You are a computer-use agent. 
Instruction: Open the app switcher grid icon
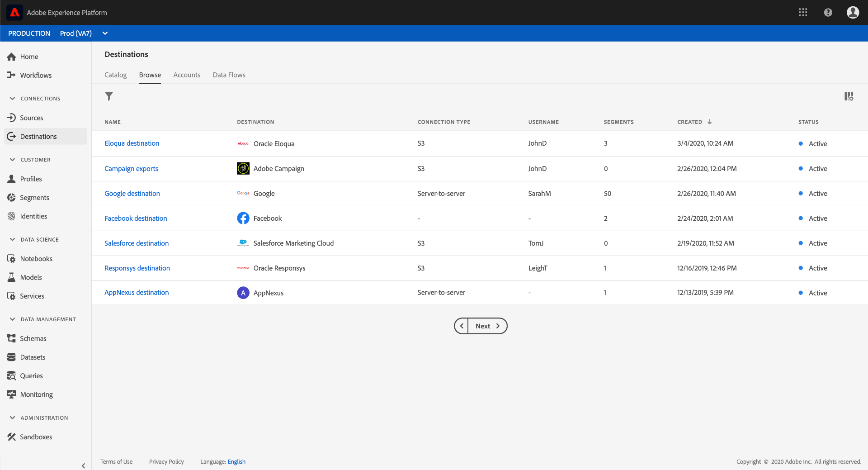(x=803, y=12)
